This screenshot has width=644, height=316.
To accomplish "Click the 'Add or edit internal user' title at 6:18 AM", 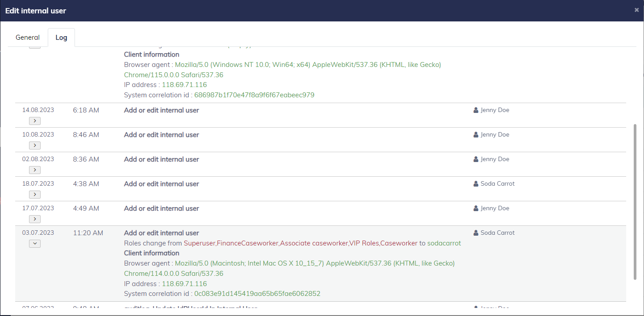I will [x=161, y=110].
